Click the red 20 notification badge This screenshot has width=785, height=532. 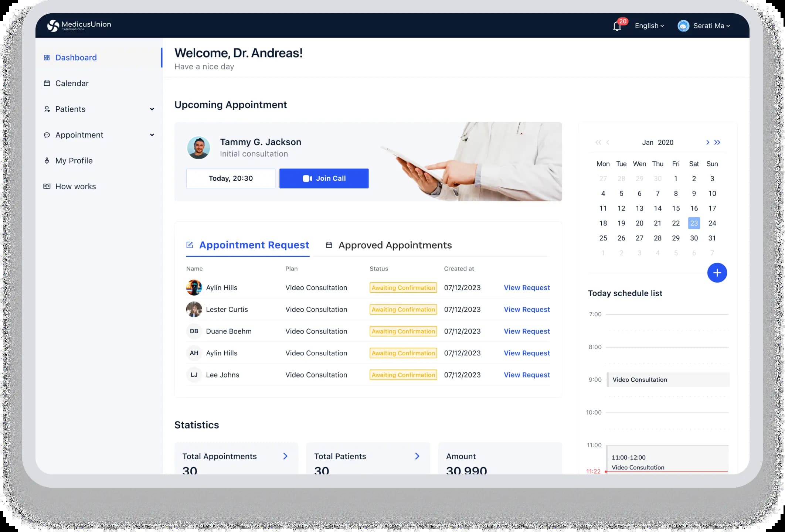623,21
